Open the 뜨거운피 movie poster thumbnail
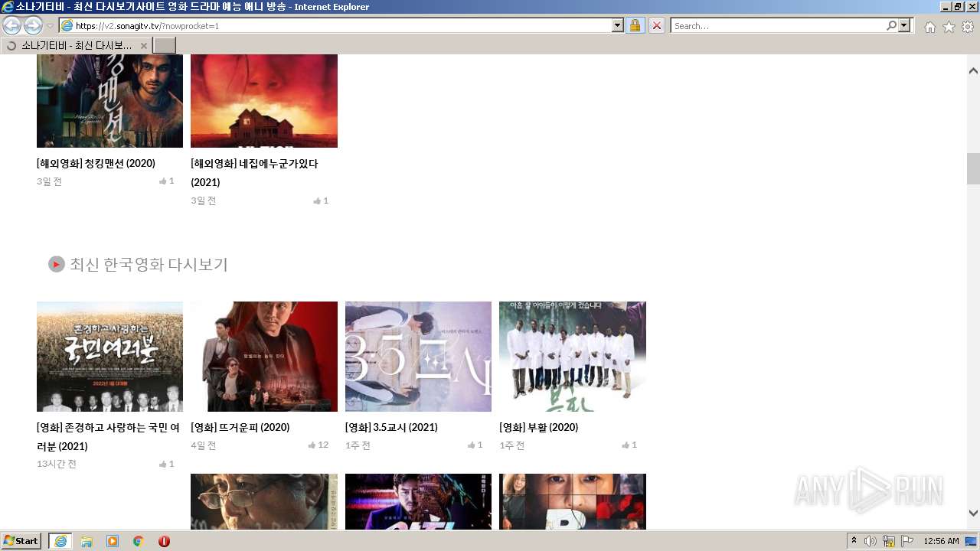 point(264,357)
